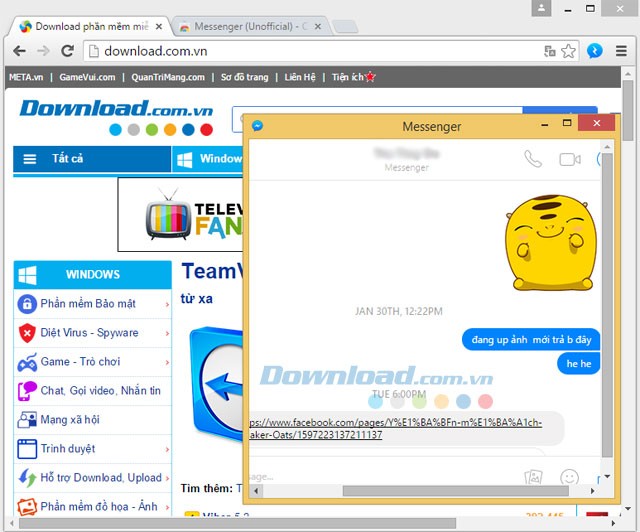Click the browser page vertical scrollbar thumb
Screen dimensions: 640x532
(x=628, y=110)
